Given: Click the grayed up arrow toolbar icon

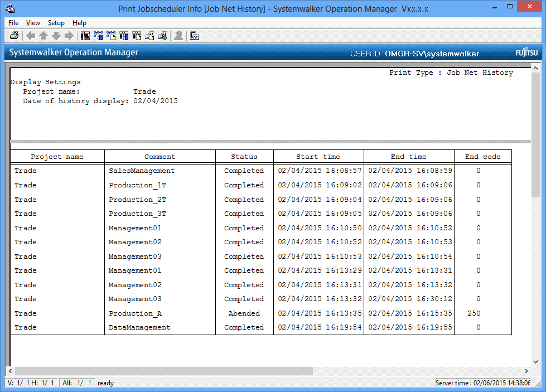Looking at the screenshot, I should (x=44, y=36).
